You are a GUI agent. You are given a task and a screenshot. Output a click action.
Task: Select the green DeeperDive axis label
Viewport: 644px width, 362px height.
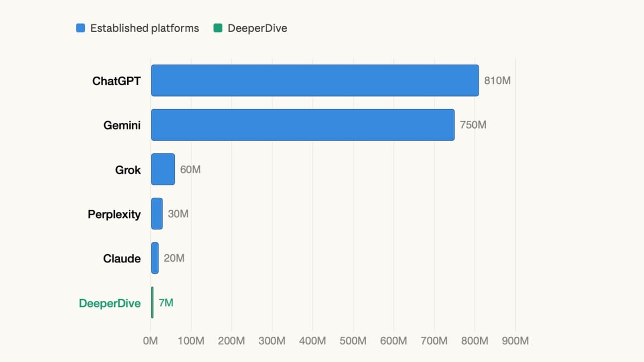109,303
